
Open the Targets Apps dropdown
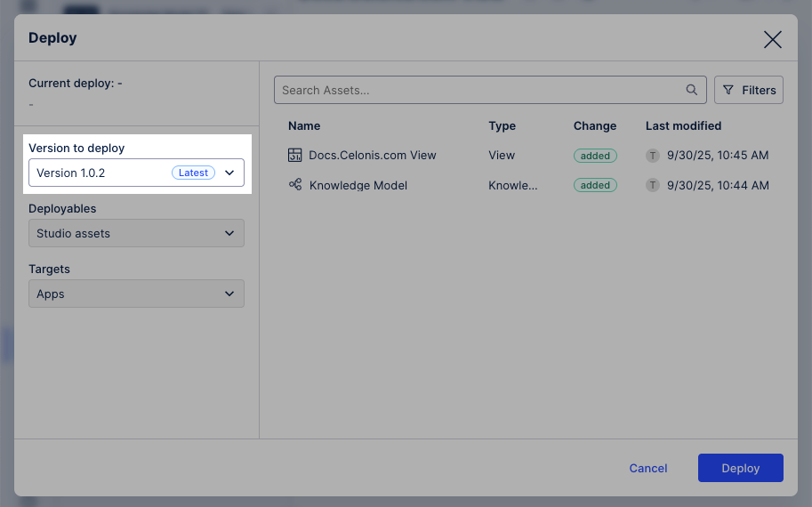coord(136,294)
